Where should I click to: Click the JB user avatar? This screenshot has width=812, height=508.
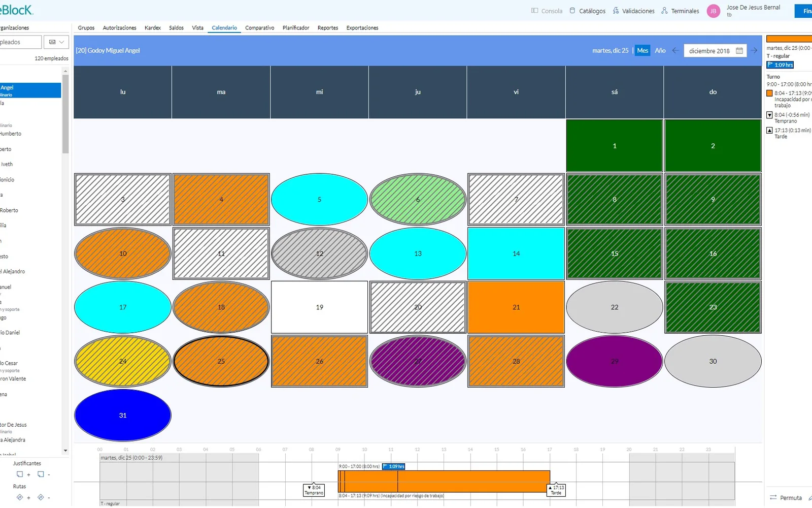pyautogui.click(x=713, y=11)
